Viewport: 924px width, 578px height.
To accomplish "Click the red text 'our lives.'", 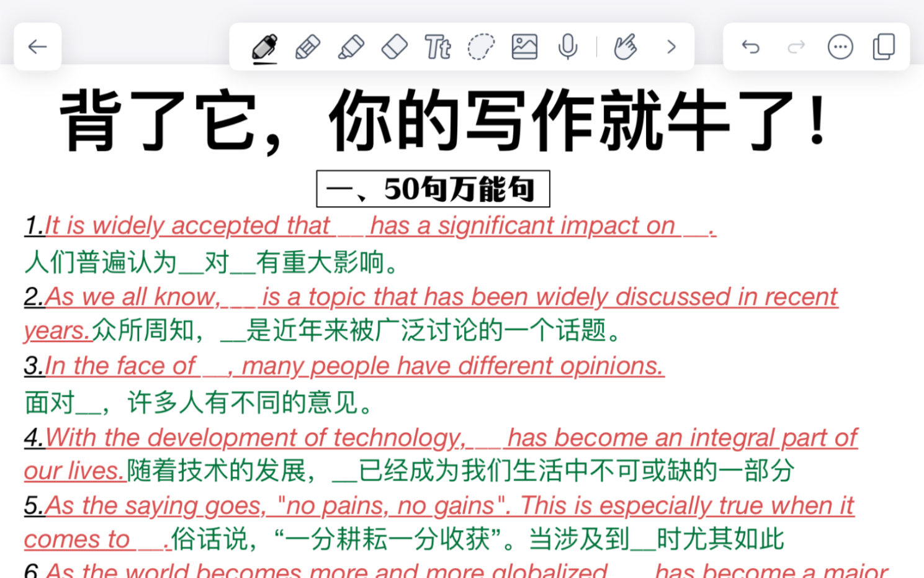I will [x=74, y=471].
